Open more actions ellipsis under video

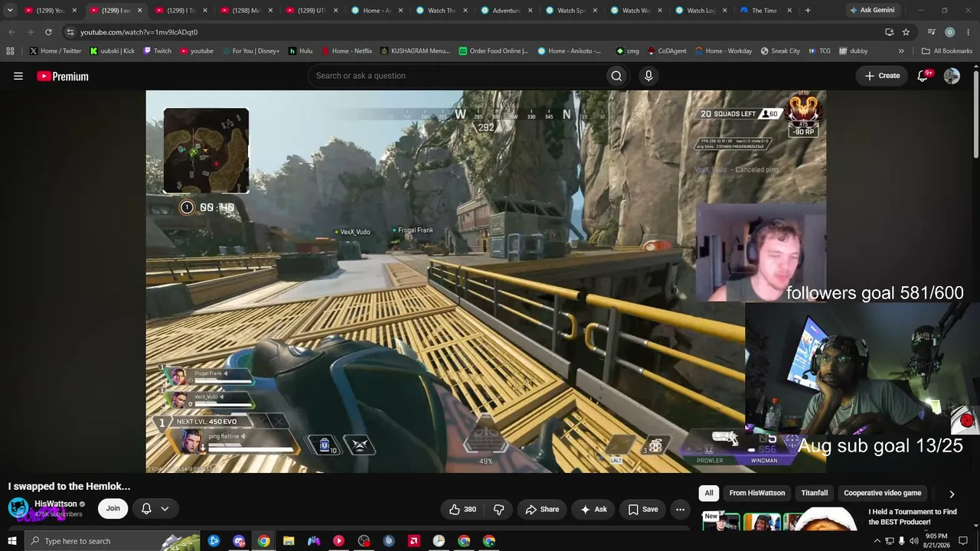point(680,509)
